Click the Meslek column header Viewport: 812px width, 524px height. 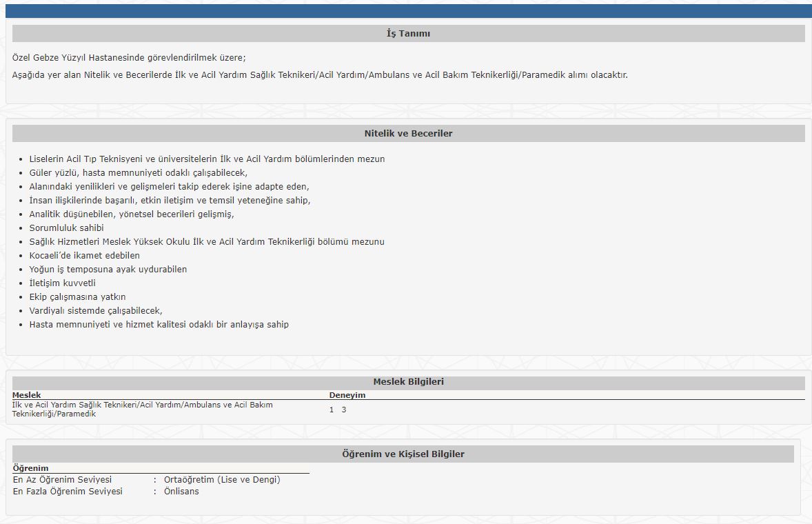pos(26,395)
